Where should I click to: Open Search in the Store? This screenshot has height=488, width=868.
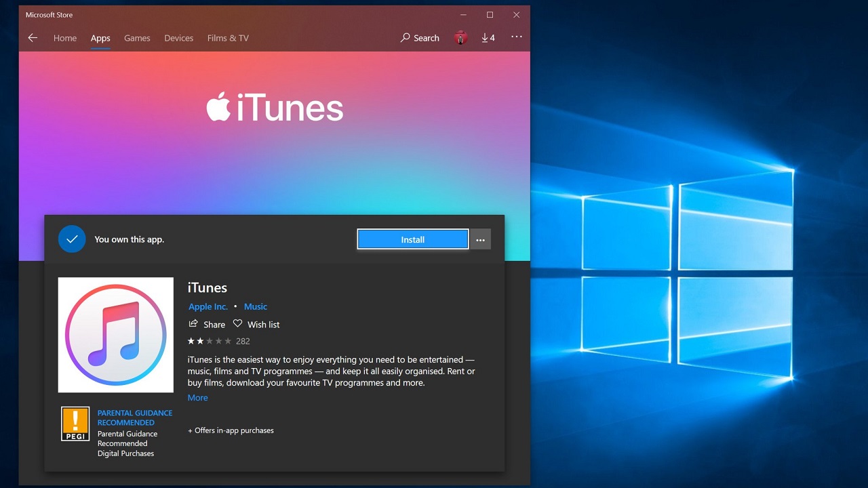tap(420, 38)
